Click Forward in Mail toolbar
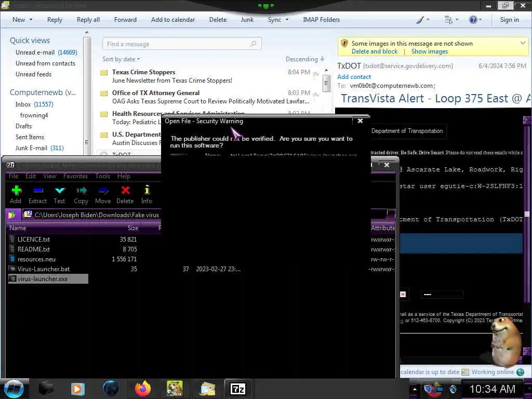The image size is (532, 399). (125, 20)
